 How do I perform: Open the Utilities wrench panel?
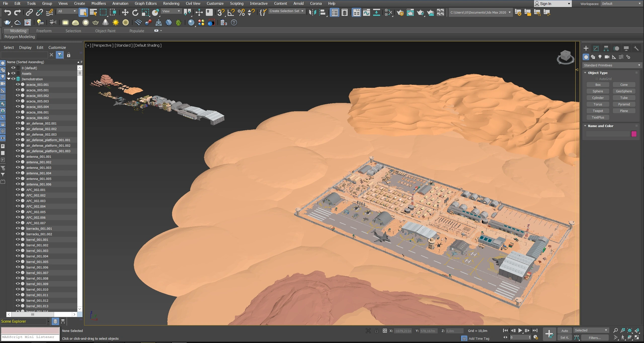tap(636, 48)
